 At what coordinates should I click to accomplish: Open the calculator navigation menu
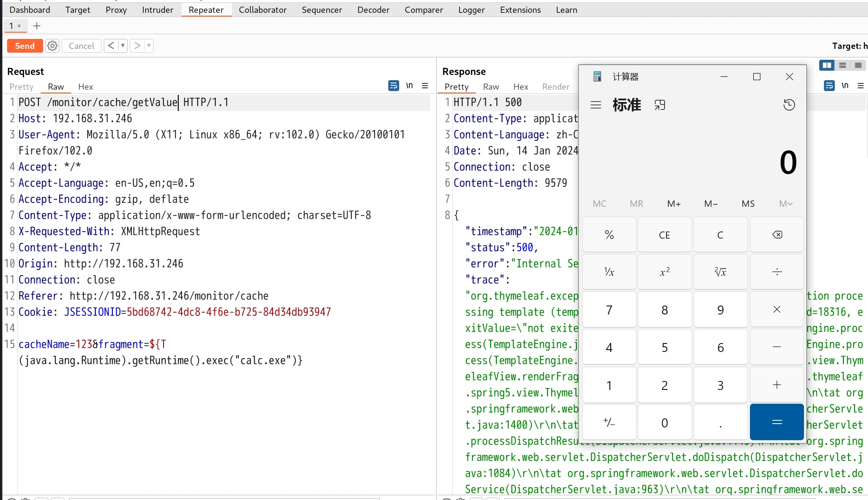pos(596,105)
